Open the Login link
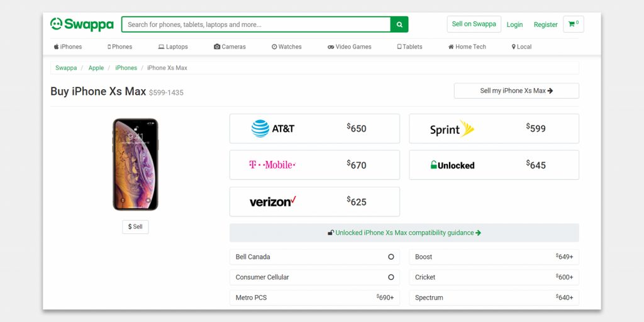 [514, 25]
